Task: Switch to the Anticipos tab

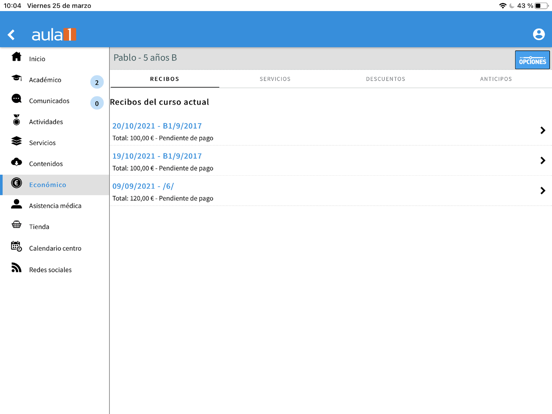Action: pyautogui.click(x=496, y=79)
